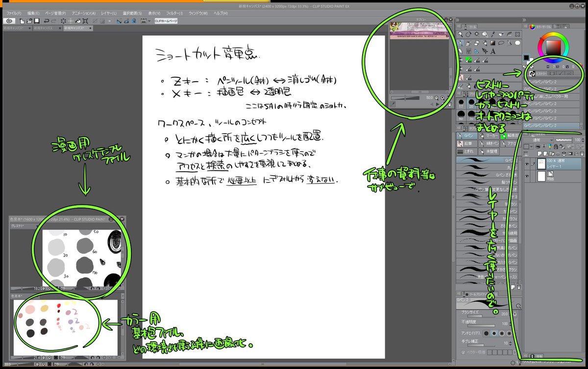Select the レイヤー 1 layer thumbnail
588x369 pixels.
pos(541,164)
